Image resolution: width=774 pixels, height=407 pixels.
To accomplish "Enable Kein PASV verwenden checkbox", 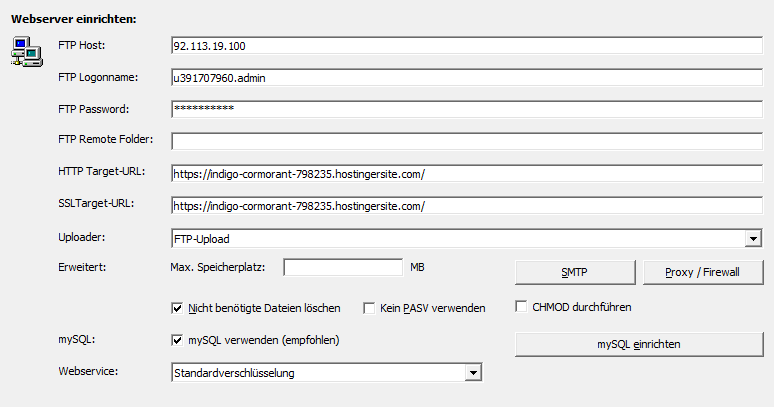I will tap(369, 308).
